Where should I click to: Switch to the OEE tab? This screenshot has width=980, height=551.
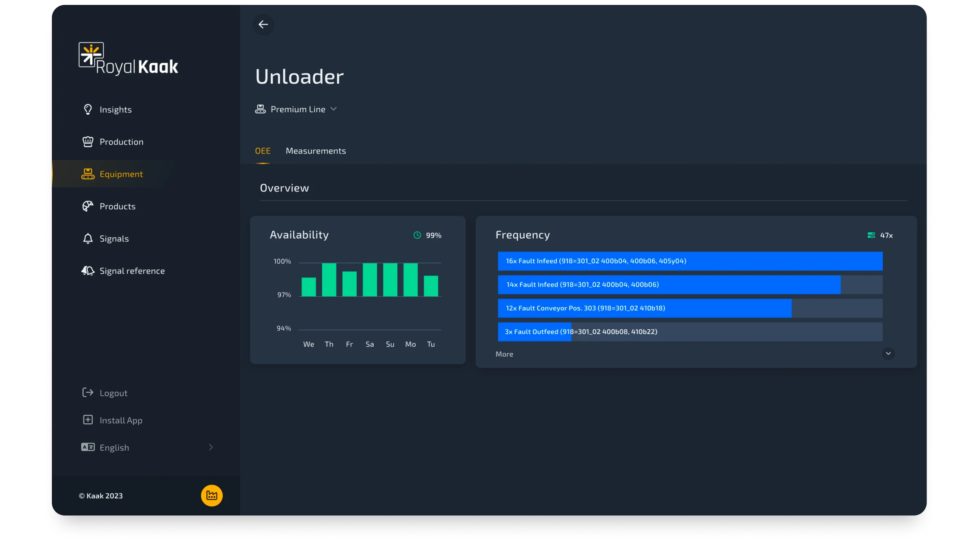tap(263, 151)
